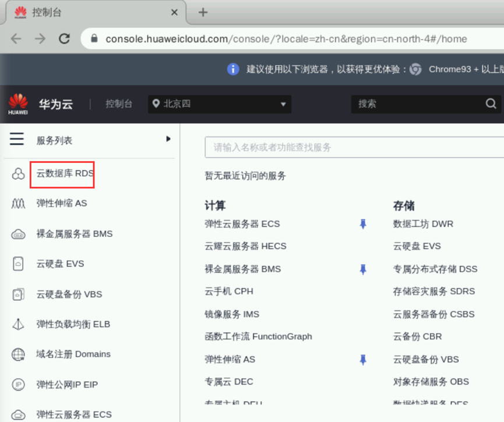
Task: Open 服务列表 menu label
Action: point(54,140)
